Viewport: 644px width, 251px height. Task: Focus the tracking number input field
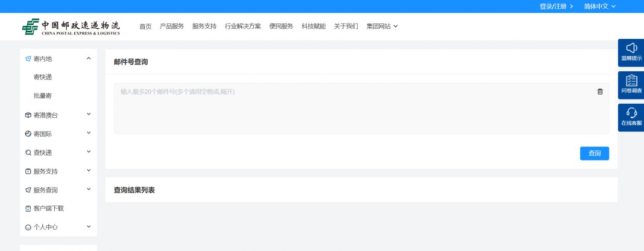[x=361, y=108]
